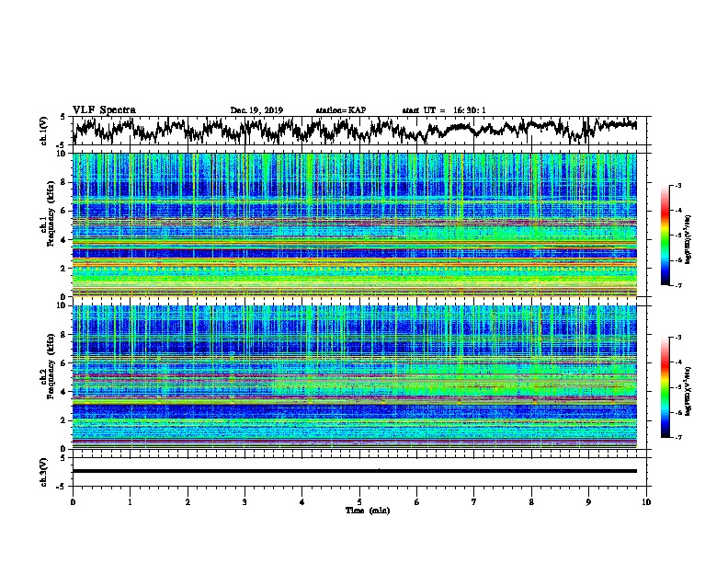Click the time axis tick label "5"
Screen dimensions: 728x563
click(359, 501)
